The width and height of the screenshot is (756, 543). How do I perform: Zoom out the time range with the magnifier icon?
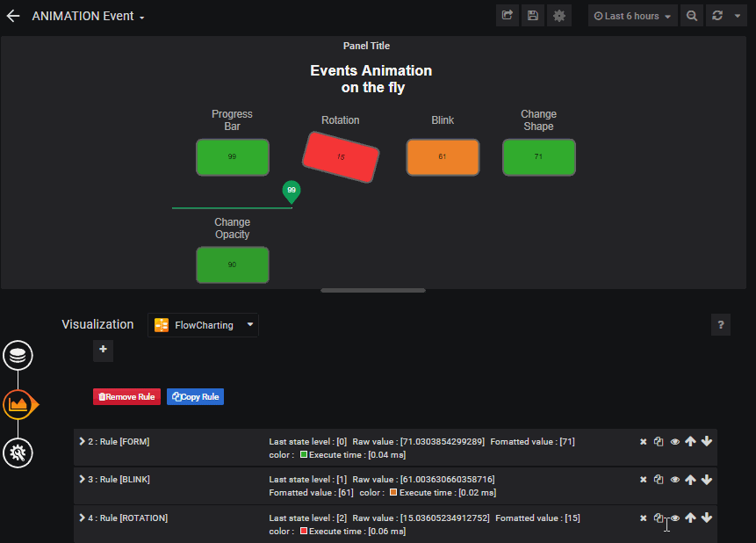pos(692,15)
